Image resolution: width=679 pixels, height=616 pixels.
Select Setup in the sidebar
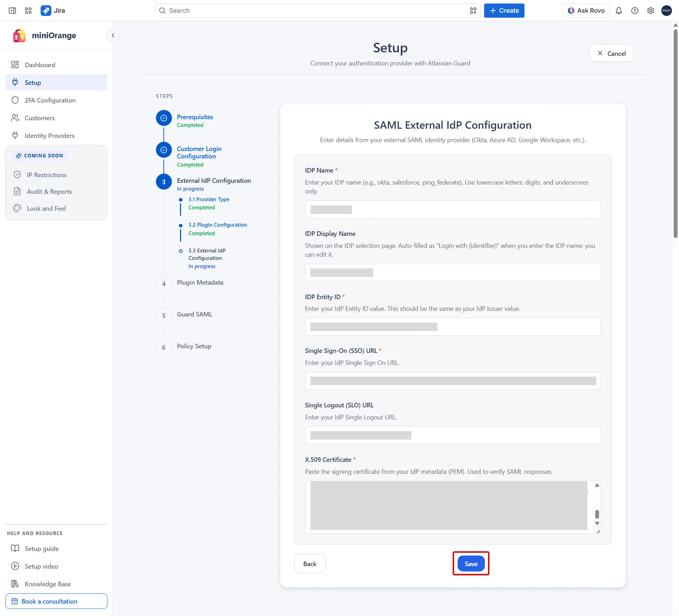[57, 82]
